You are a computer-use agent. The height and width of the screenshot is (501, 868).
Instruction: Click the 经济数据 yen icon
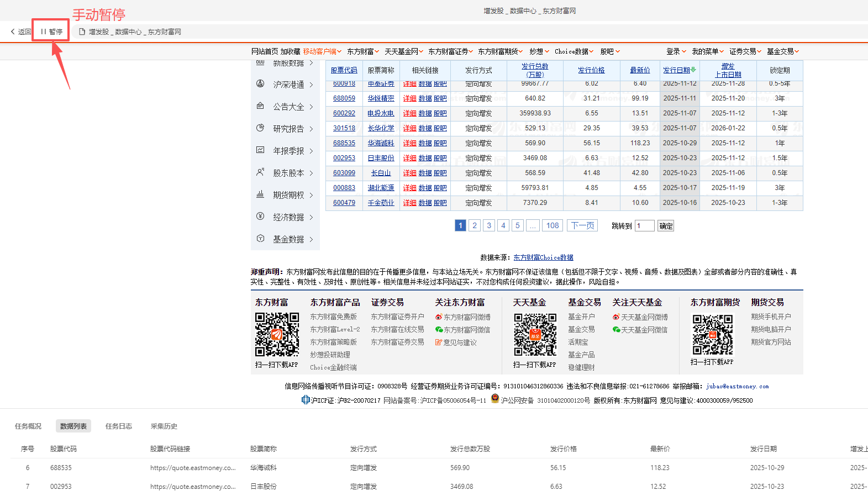coord(260,217)
